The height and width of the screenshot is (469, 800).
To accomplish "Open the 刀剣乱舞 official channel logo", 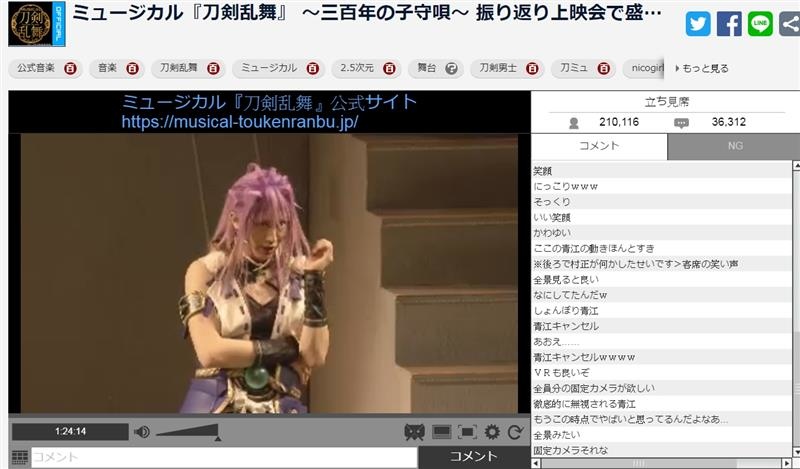I will 37,24.
